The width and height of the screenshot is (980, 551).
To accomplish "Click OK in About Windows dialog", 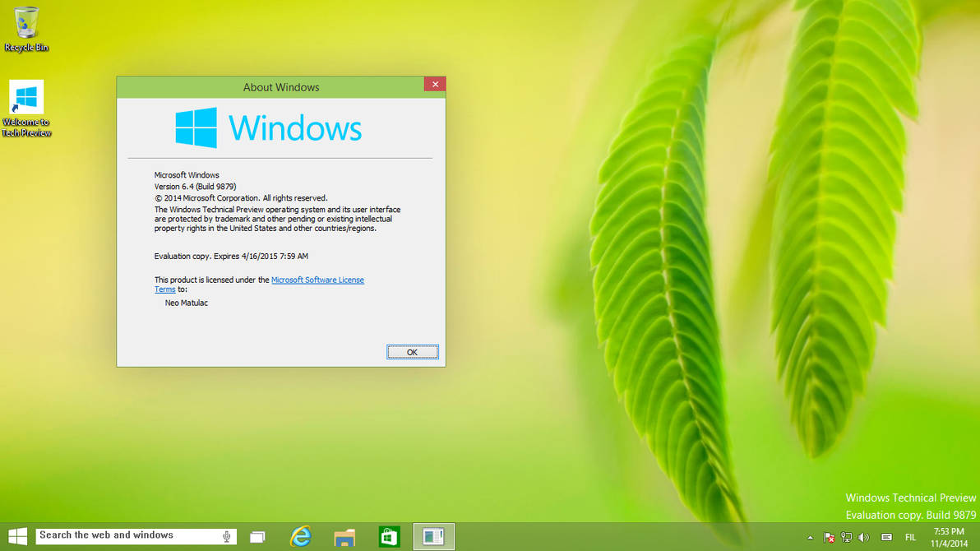I will tap(413, 352).
